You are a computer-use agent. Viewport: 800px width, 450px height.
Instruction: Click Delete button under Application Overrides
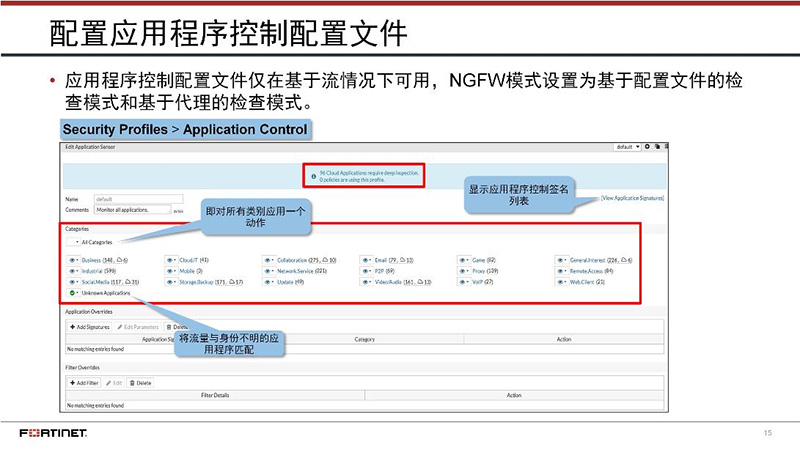176,327
